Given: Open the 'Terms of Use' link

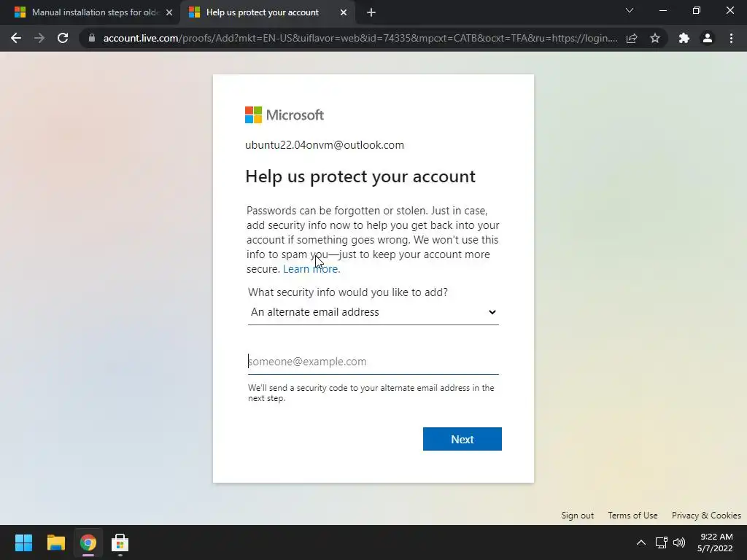Looking at the screenshot, I should click(632, 516).
